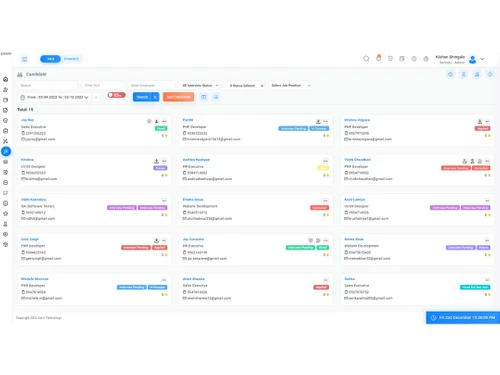Open Meena Khan candidate name link
The width and height of the screenshot is (500, 375).
354,239
